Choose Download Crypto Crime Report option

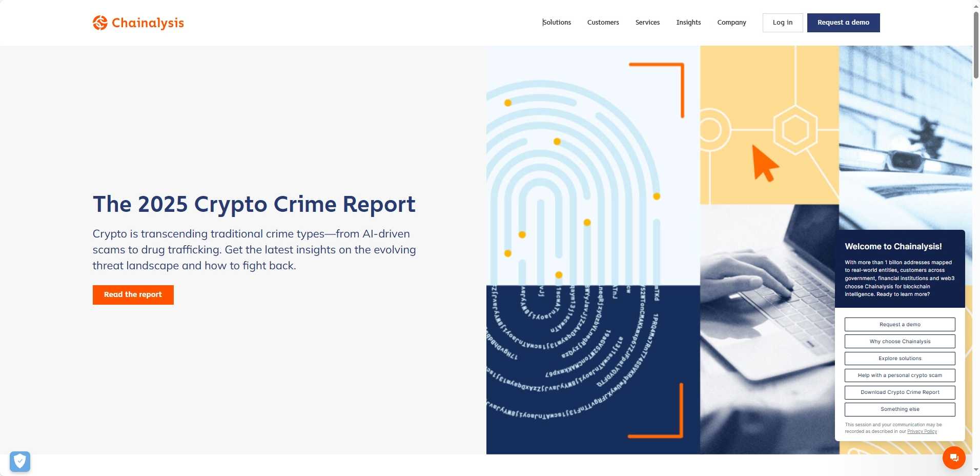click(x=900, y=392)
